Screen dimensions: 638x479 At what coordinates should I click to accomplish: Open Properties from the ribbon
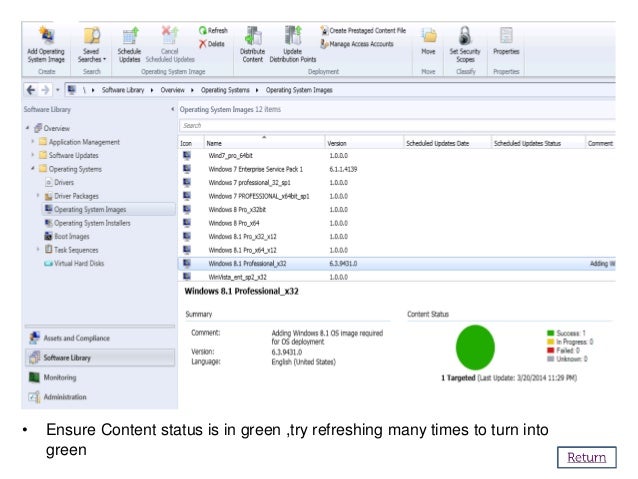point(506,36)
